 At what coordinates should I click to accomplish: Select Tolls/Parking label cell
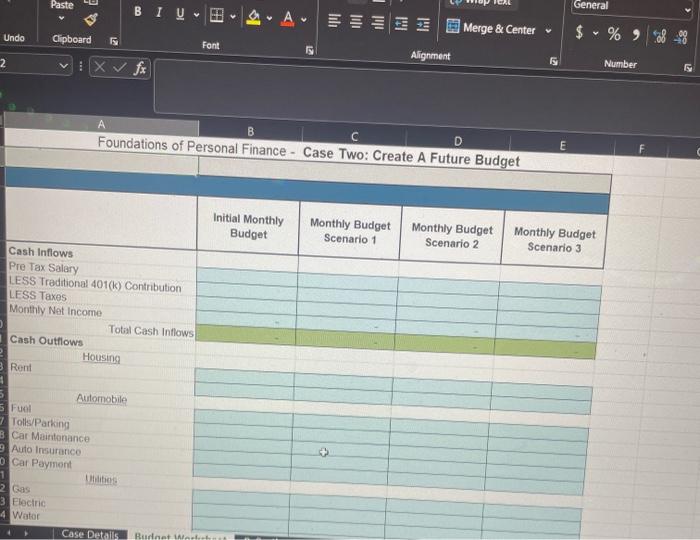pyautogui.click(x=40, y=422)
